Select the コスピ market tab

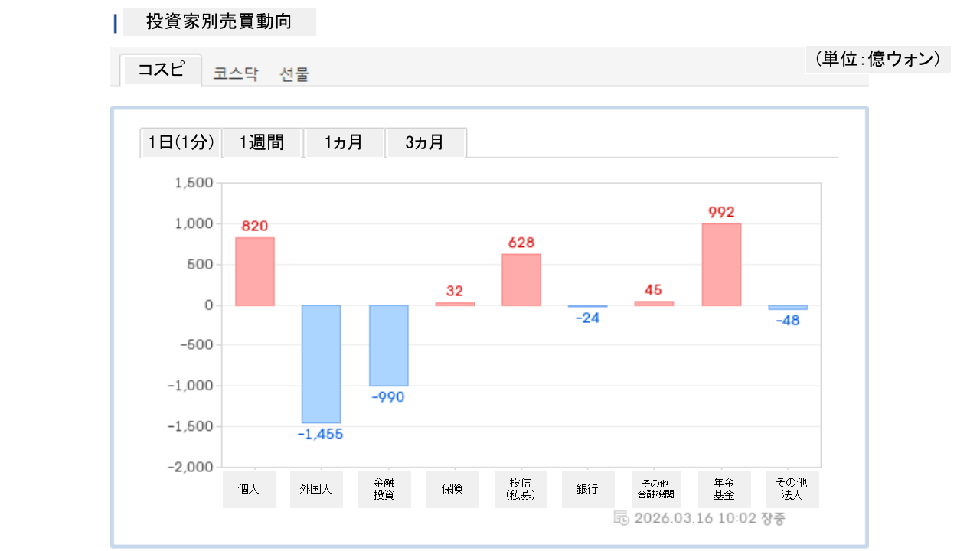162,70
